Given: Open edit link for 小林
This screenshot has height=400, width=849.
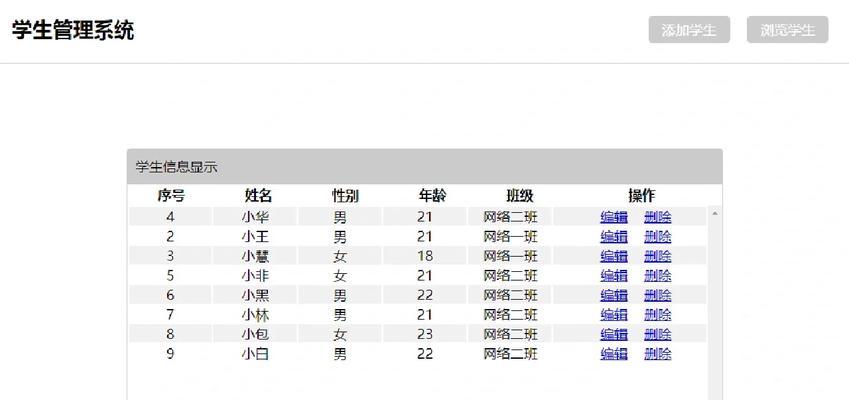Looking at the screenshot, I should pyautogui.click(x=614, y=314).
